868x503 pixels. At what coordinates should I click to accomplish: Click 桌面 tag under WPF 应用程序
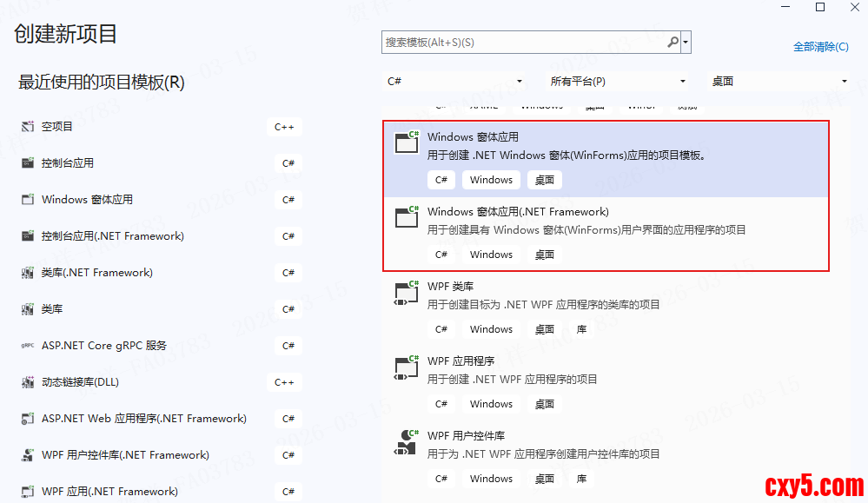545,404
